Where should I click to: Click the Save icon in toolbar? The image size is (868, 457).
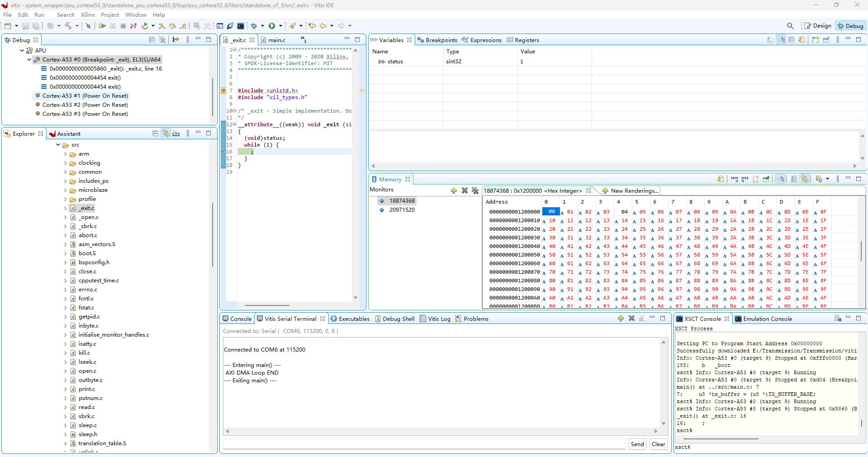tap(25, 26)
